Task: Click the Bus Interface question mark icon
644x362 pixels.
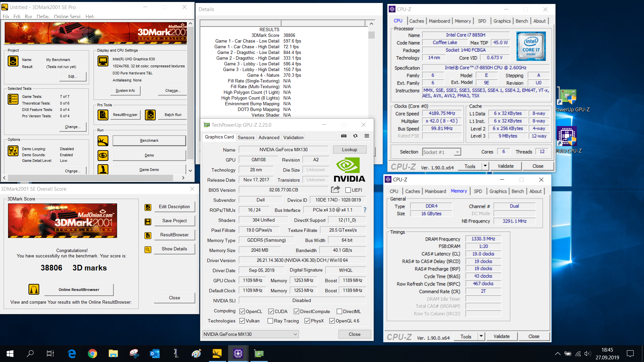Action: click(x=365, y=210)
